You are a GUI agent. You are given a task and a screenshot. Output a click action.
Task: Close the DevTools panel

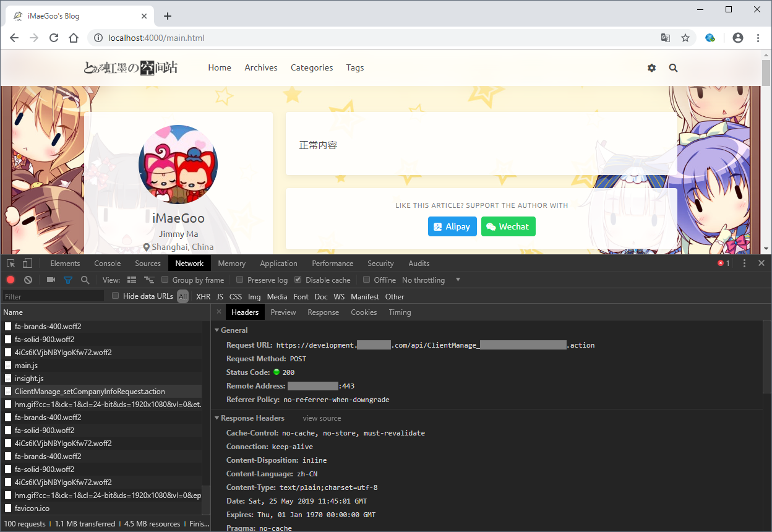761,263
